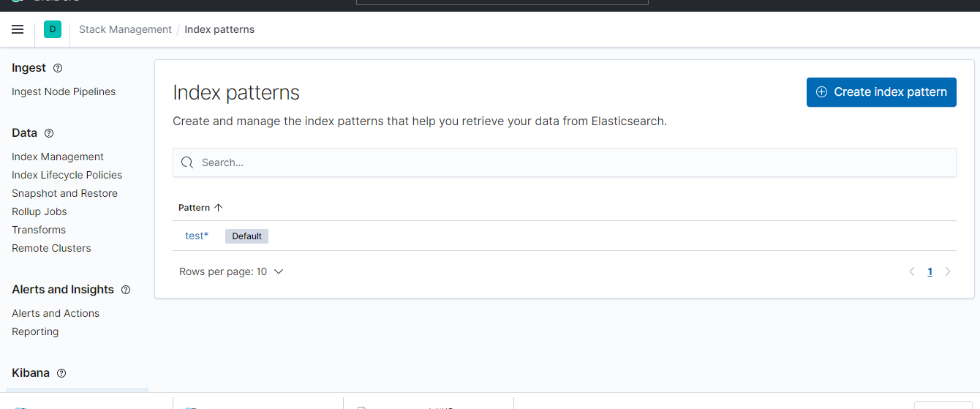This screenshot has height=409, width=980.
Task: Open the test* index pattern
Action: (x=197, y=236)
